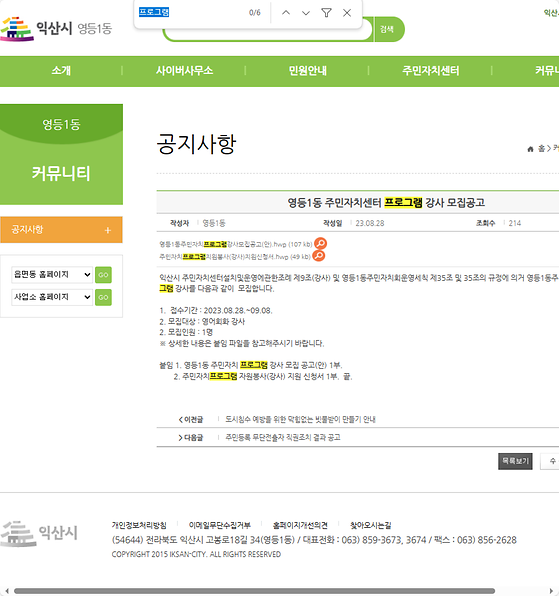Open the 주민자치센터 menu
This screenshot has height=596, width=559.
click(x=431, y=71)
